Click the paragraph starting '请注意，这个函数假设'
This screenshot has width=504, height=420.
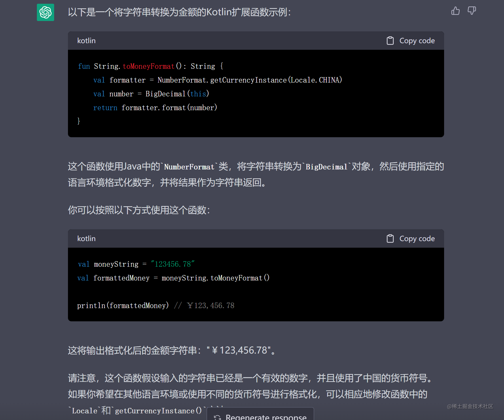251,394
